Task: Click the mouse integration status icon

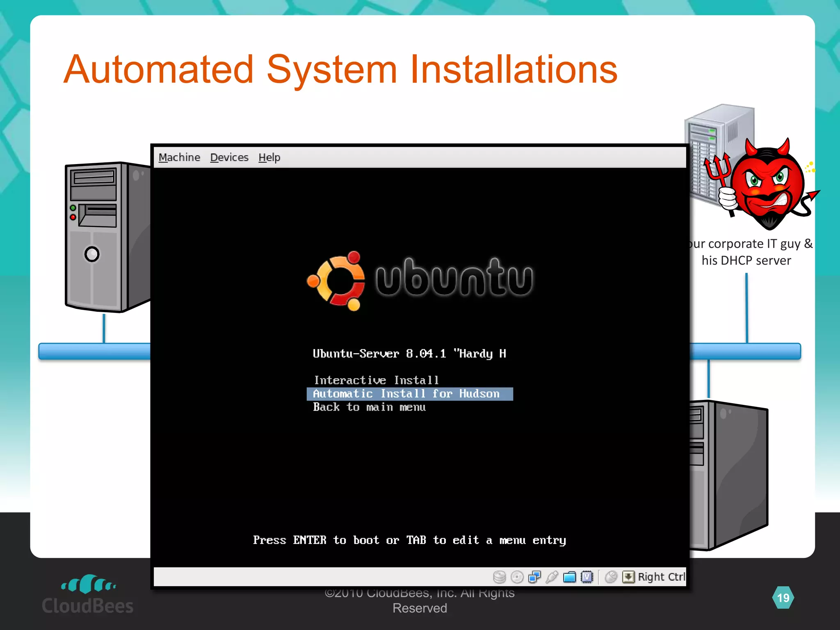Action: click(611, 577)
